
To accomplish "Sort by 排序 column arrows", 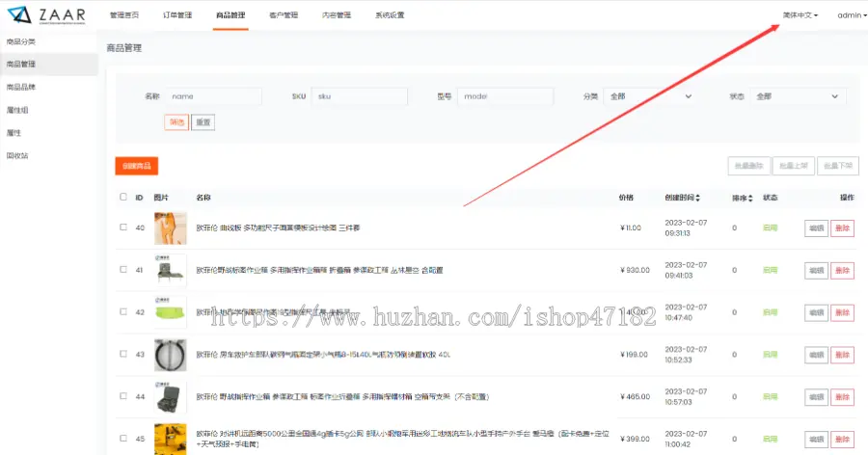I will pos(751,198).
